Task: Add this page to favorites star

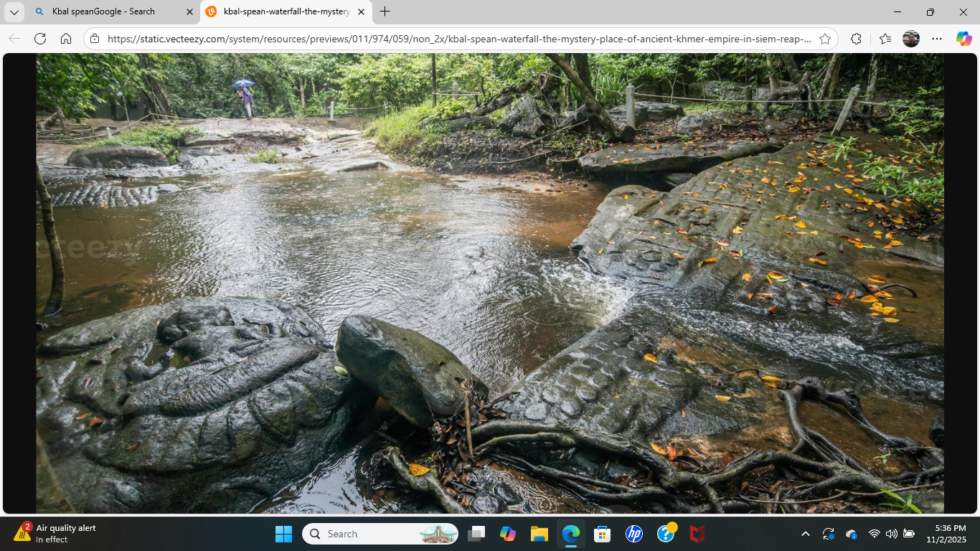Action: 825,39
